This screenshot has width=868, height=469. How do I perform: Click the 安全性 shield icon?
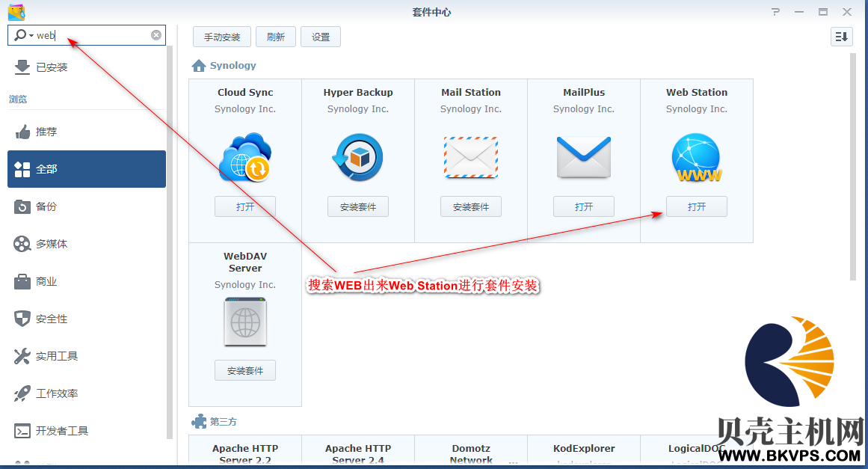[x=22, y=319]
